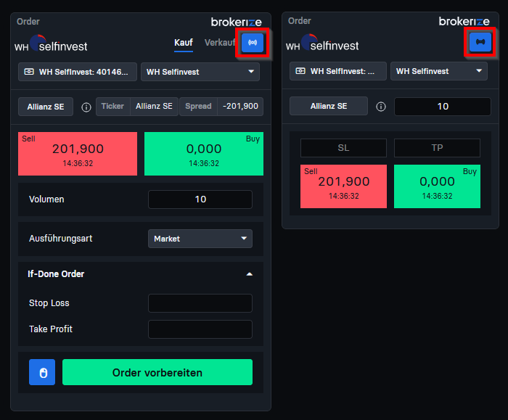Open the Ausführungsart Market dropdown
The height and width of the screenshot is (420, 508).
200,239
